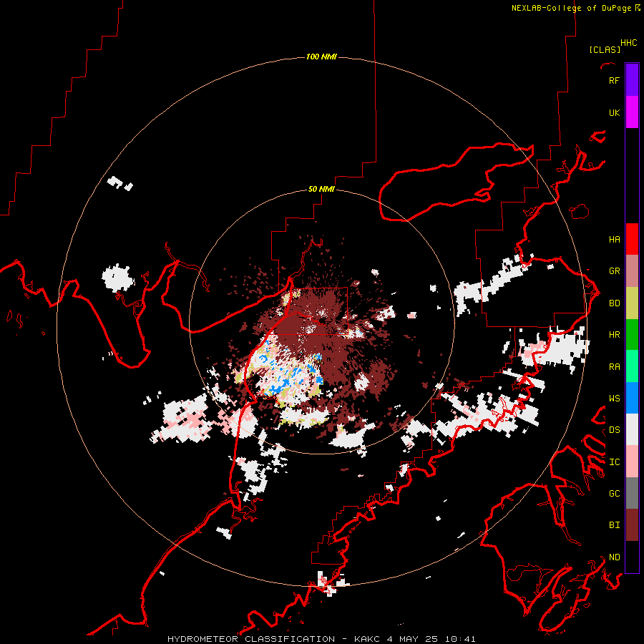This screenshot has height=644, width=644.
Task: Click the BI brown legend swatch
Action: coord(632,525)
